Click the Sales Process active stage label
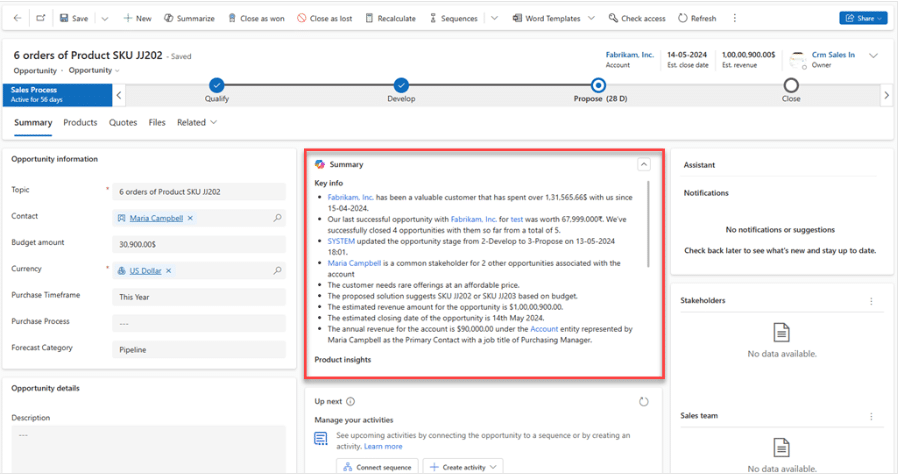Image resolution: width=901 pixels, height=475 pixels. tap(57, 95)
